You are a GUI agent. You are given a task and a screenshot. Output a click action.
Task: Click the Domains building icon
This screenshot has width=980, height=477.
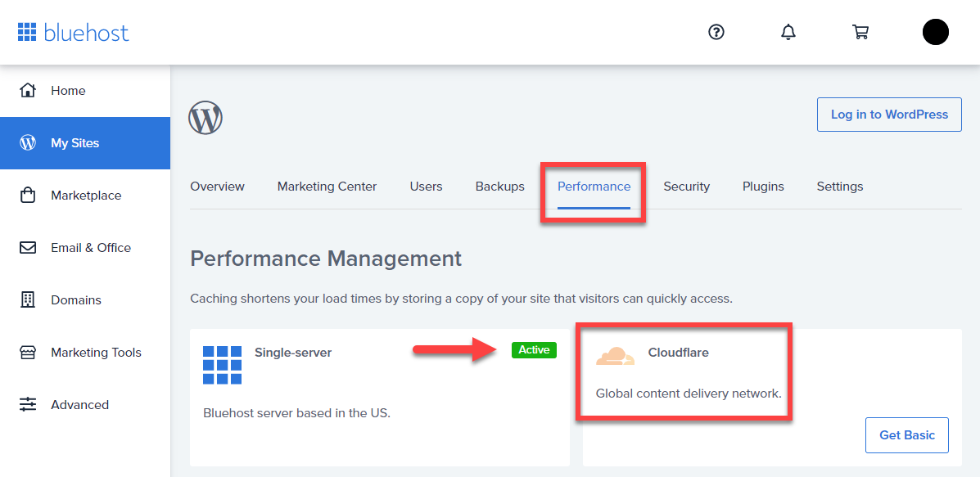28,299
